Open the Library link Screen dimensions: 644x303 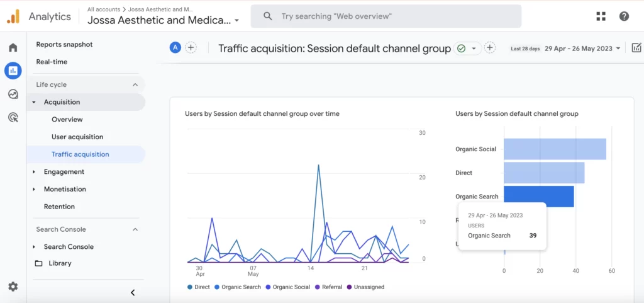(60, 263)
